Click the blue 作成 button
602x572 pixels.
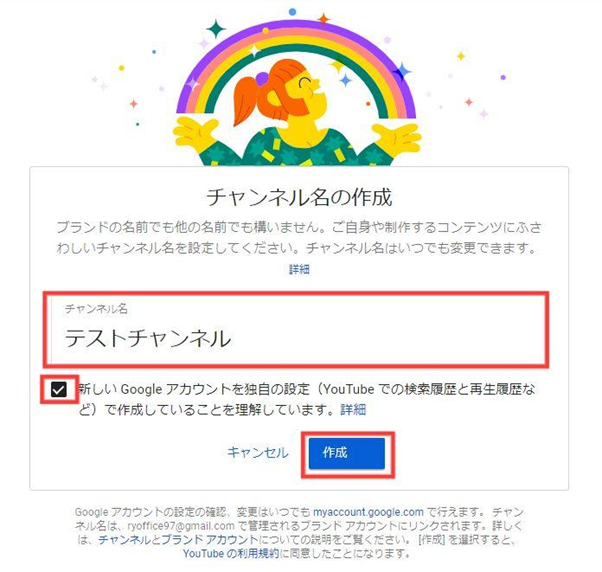(346, 453)
